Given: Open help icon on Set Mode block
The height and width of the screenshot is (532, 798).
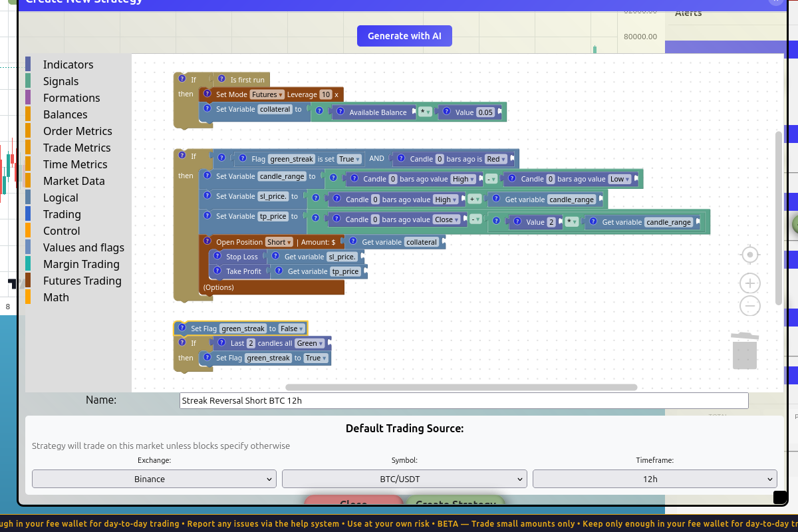Looking at the screenshot, I should click(207, 94).
